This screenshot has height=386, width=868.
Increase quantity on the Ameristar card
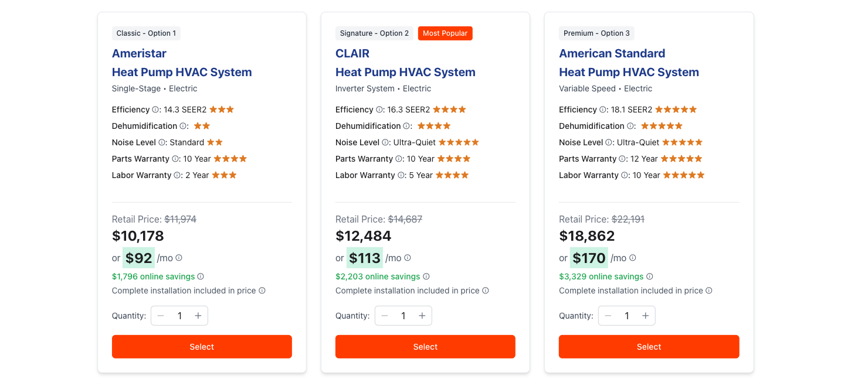(198, 315)
